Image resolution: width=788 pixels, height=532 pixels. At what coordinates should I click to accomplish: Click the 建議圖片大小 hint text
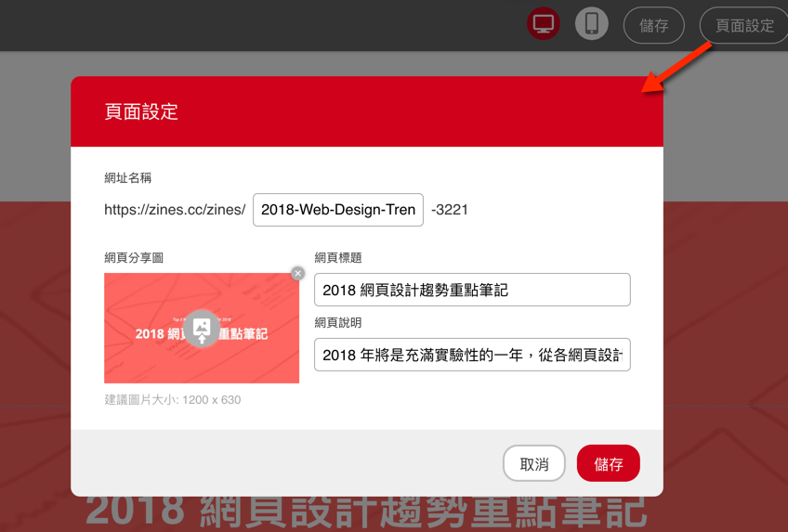[173, 400]
